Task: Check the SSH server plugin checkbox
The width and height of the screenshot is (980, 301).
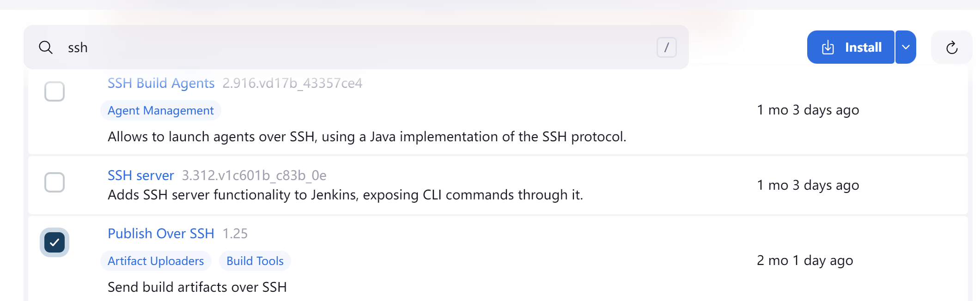Action: pos(55,182)
